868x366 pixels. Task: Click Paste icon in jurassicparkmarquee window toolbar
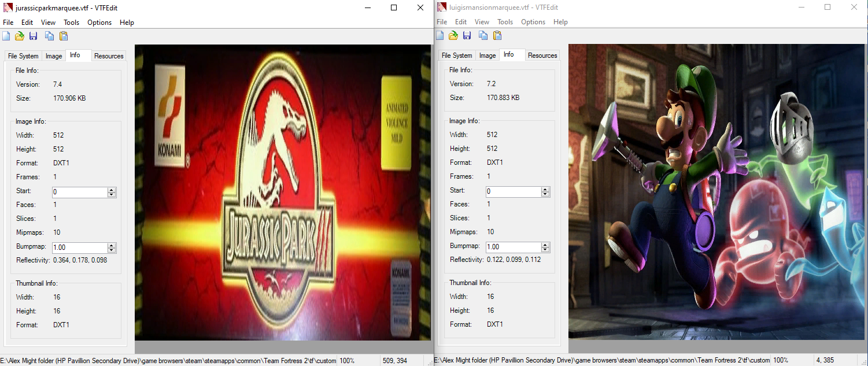click(64, 36)
